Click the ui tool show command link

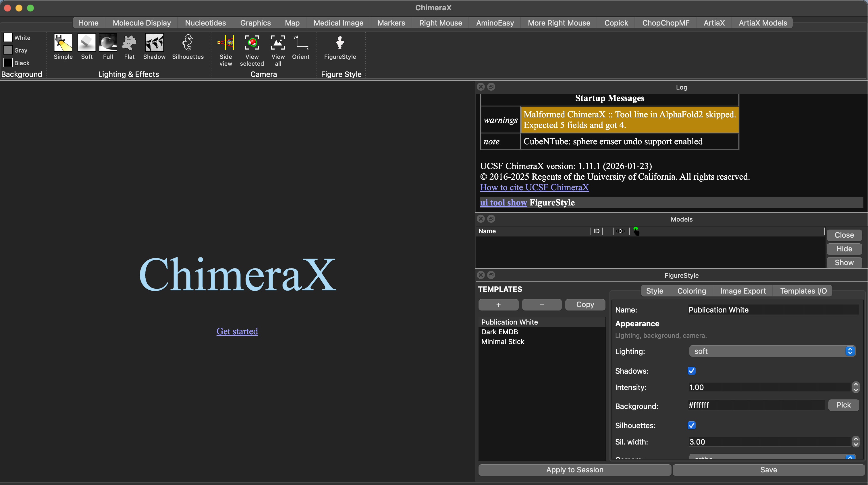point(504,202)
